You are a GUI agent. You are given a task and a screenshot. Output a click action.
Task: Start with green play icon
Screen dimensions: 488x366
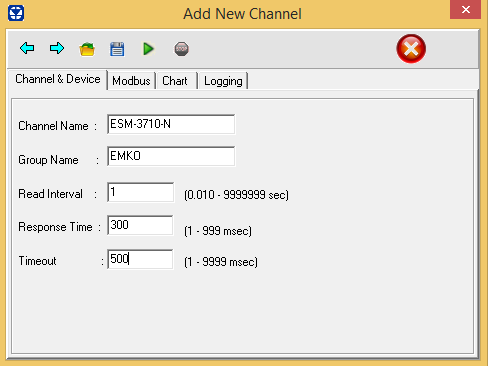(148, 49)
